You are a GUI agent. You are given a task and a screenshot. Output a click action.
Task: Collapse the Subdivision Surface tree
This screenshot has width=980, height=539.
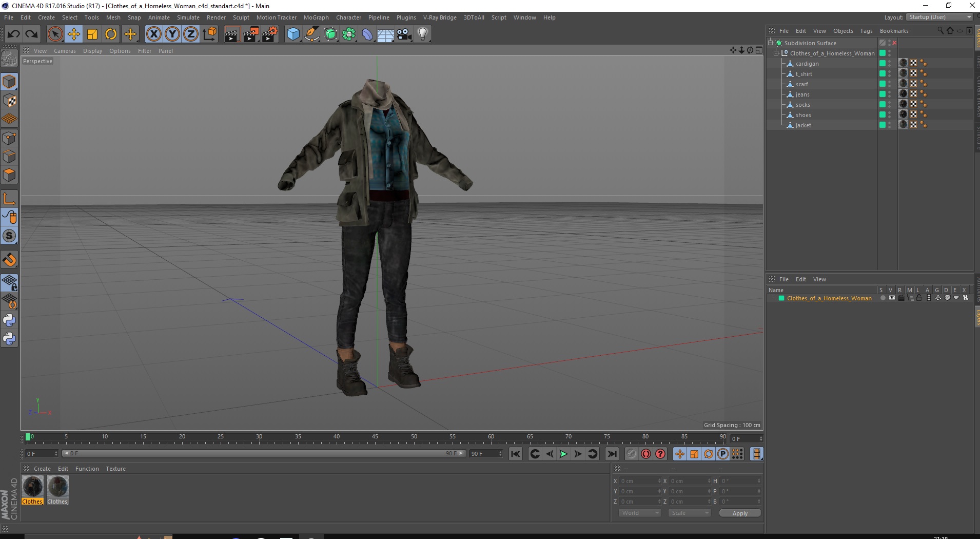(x=771, y=43)
